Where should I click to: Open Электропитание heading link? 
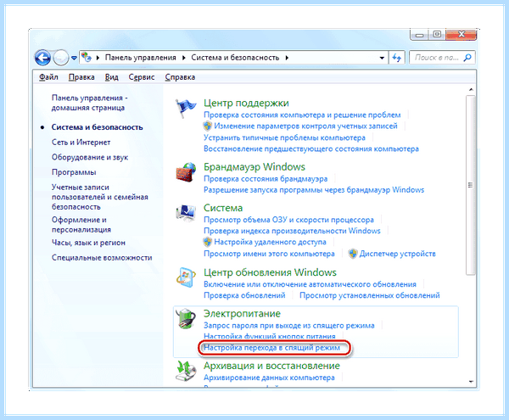click(x=242, y=314)
